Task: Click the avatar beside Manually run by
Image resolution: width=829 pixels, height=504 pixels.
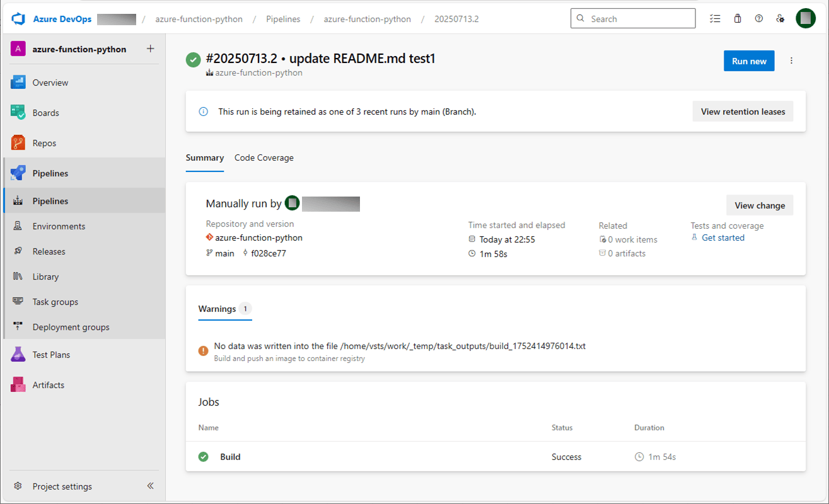Action: (292, 203)
